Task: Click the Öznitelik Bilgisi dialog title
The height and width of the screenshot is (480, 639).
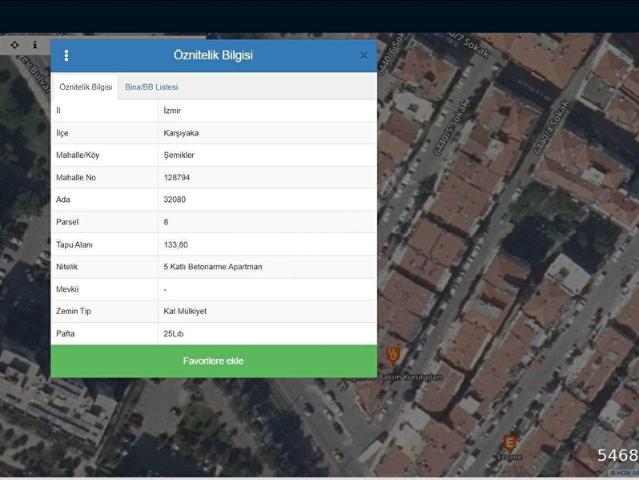Action: (x=213, y=56)
